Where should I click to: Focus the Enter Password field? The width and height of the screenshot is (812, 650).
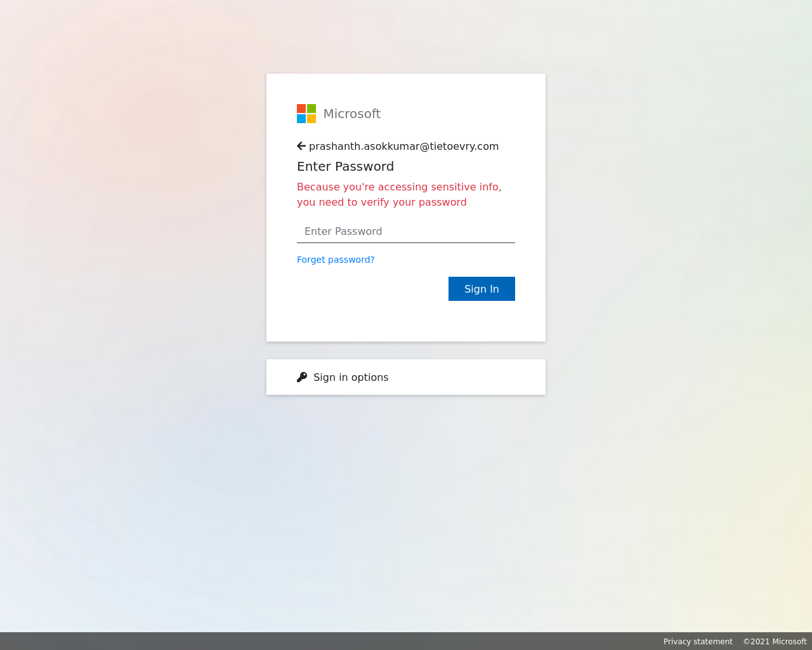(x=406, y=232)
